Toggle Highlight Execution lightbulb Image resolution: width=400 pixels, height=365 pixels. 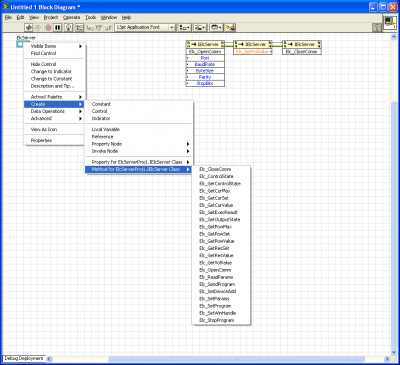click(69, 27)
